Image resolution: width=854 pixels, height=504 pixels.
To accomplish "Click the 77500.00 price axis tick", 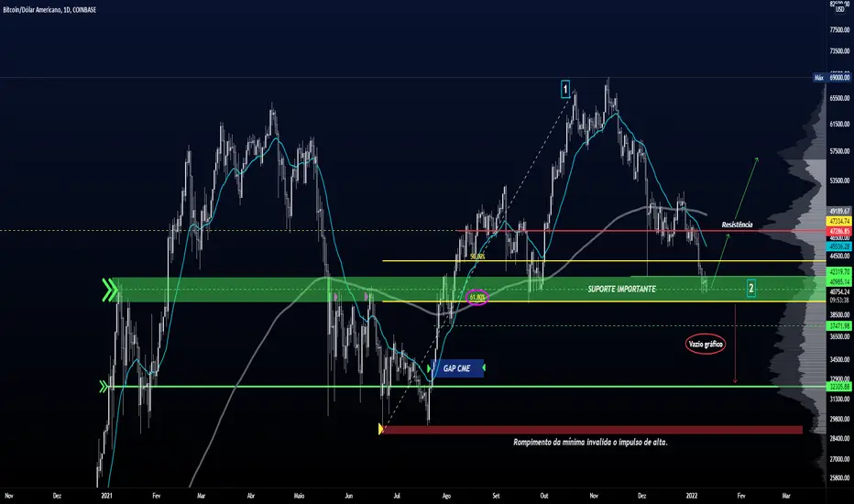I will click(x=839, y=30).
